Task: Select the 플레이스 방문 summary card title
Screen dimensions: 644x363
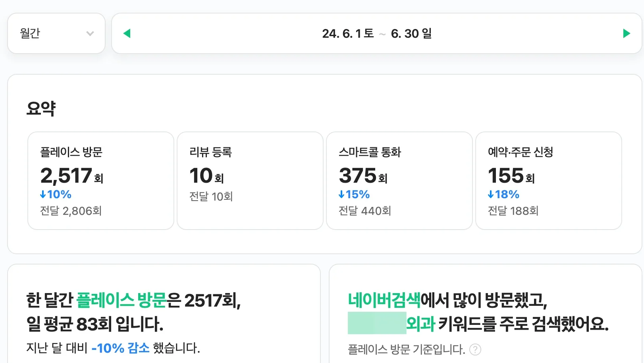Action: point(71,152)
